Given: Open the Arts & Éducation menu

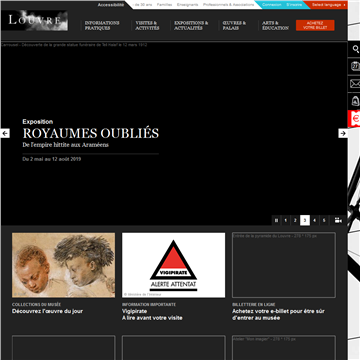Looking at the screenshot, I should point(275,26).
